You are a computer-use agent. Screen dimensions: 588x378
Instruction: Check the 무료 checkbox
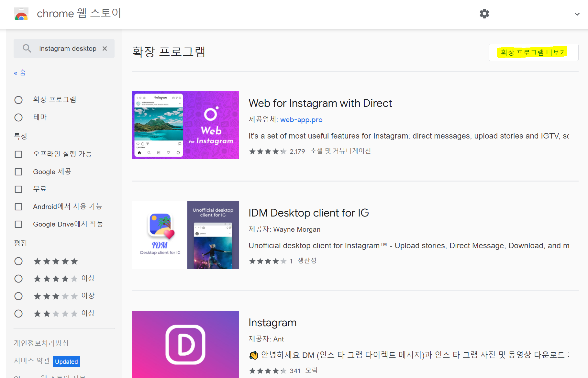pos(18,189)
